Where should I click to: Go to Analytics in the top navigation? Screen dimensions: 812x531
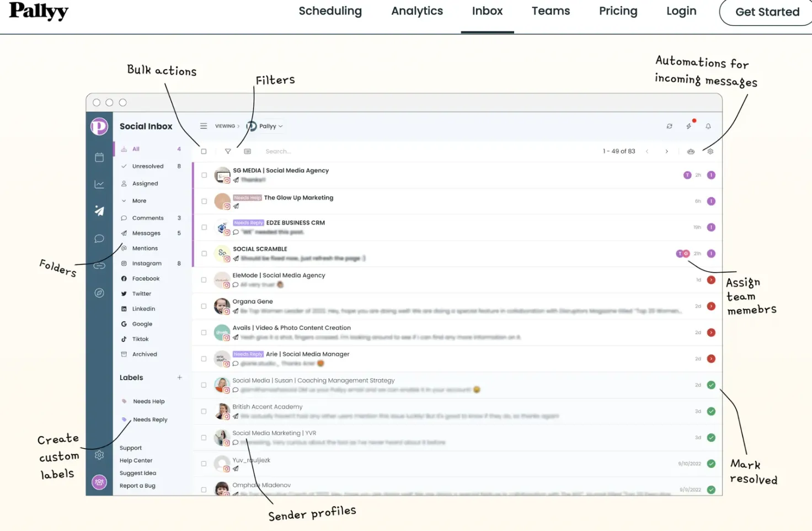(417, 11)
